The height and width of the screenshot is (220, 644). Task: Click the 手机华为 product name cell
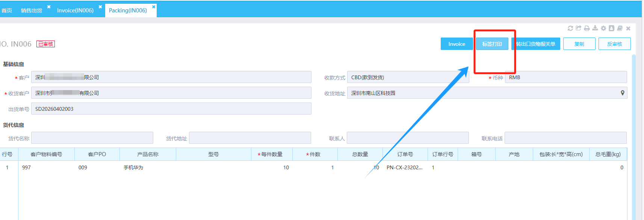coord(148,167)
